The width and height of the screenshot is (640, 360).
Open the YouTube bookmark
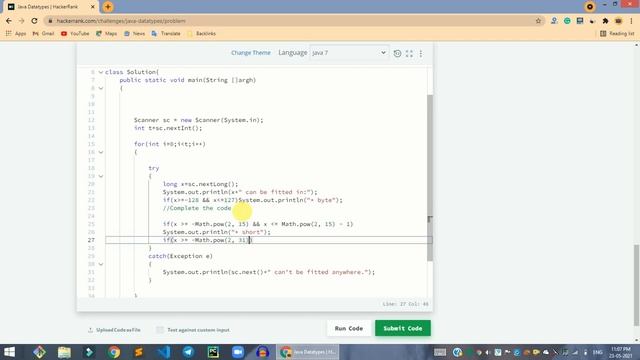[75, 33]
